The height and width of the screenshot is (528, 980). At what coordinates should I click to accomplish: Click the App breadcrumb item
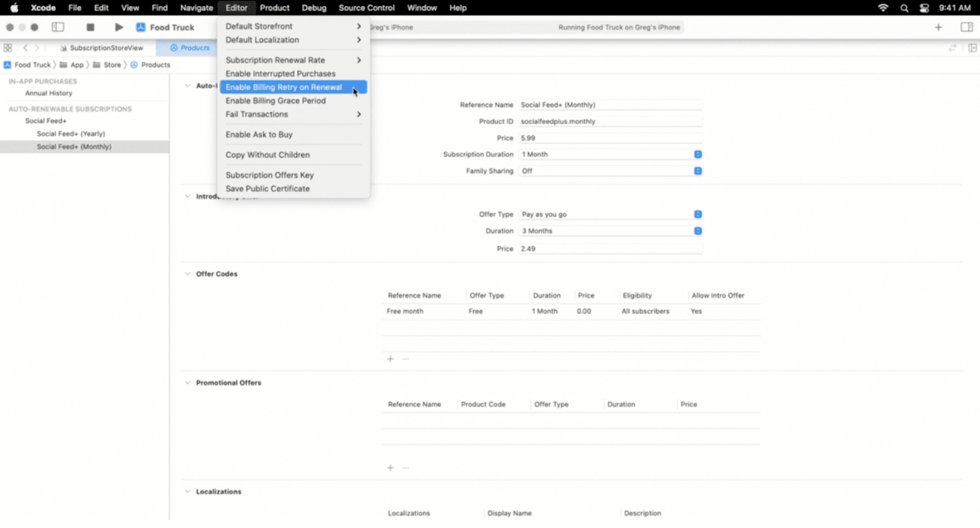pyautogui.click(x=72, y=65)
